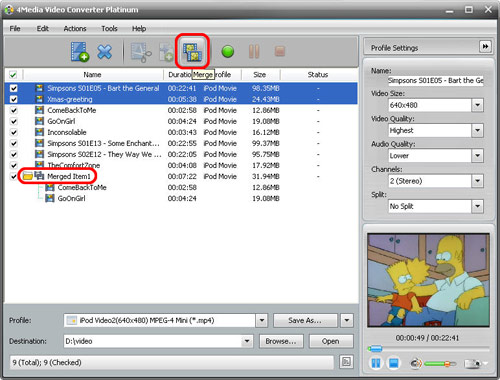
Task: Select Simpsons S02E12 - They Way We row
Action: pos(181,154)
